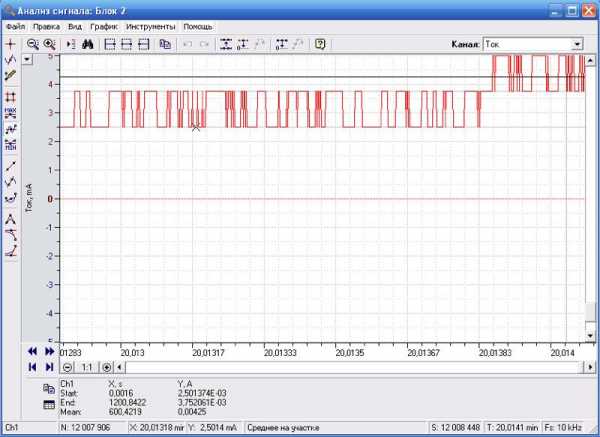Image resolution: width=600 pixels, height=437 pixels.
Task: Open the Файл menu
Action: tap(15, 26)
